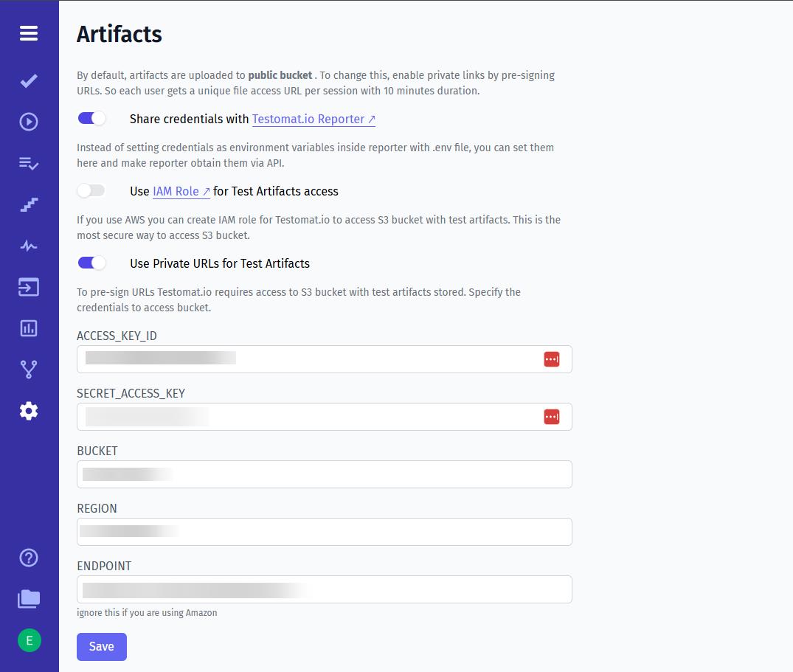Open the Steps stairs icon in sidebar

tap(28, 204)
